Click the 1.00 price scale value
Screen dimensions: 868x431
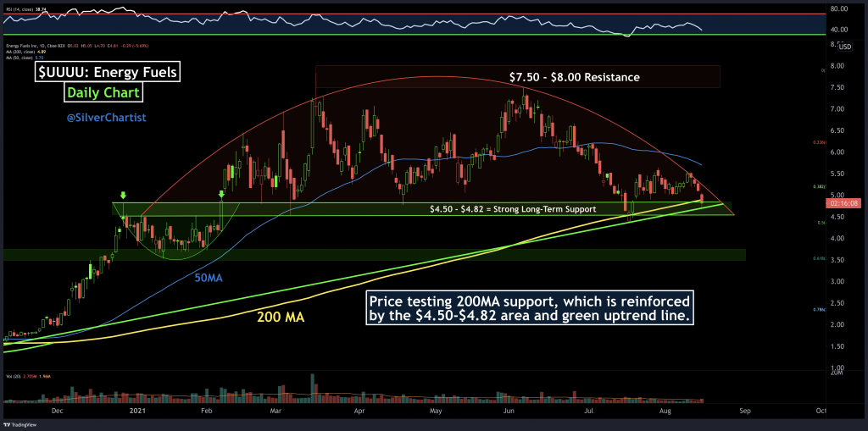pyautogui.click(x=837, y=368)
